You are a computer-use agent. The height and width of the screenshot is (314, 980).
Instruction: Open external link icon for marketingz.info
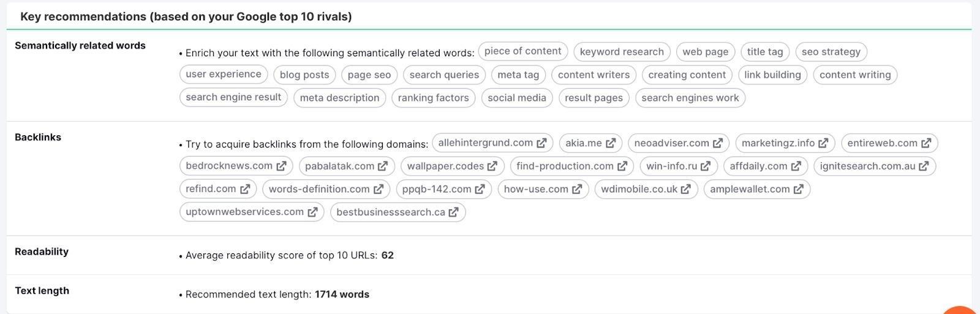[x=823, y=143]
